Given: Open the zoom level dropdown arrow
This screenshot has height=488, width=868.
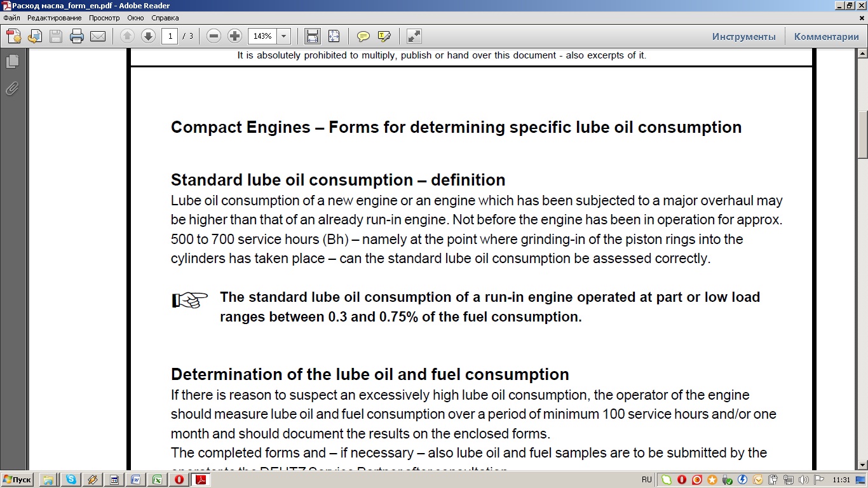Looking at the screenshot, I should pyautogui.click(x=284, y=36).
